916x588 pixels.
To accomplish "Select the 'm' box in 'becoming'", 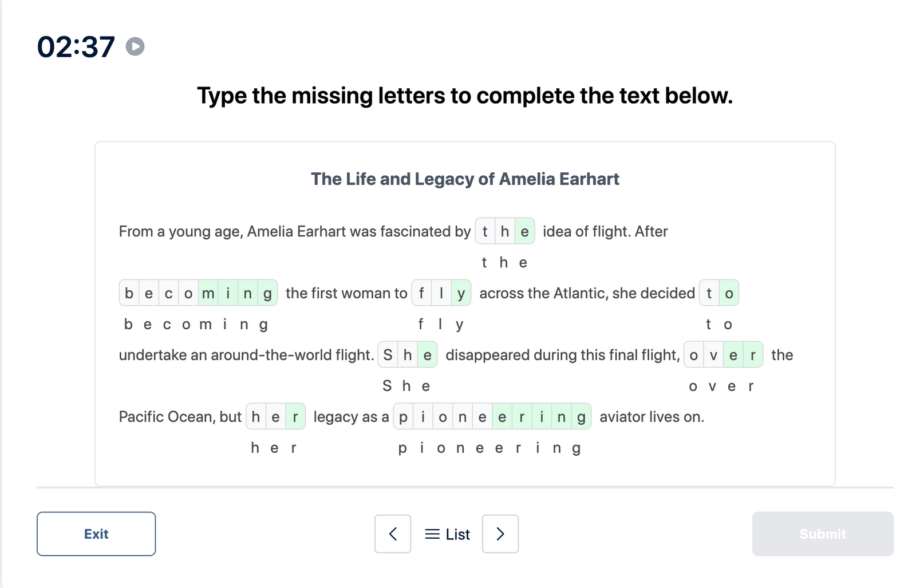I will [x=208, y=293].
